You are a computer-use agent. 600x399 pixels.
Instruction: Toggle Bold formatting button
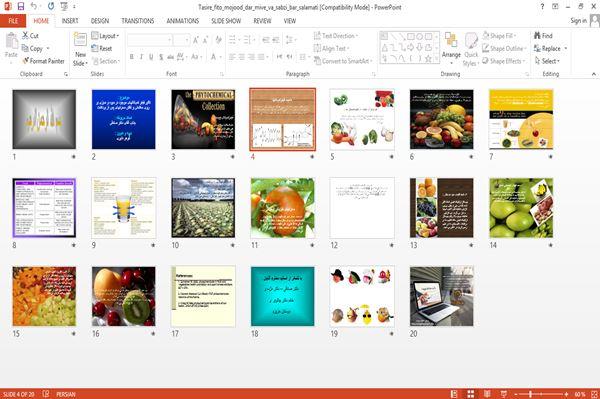click(x=132, y=57)
